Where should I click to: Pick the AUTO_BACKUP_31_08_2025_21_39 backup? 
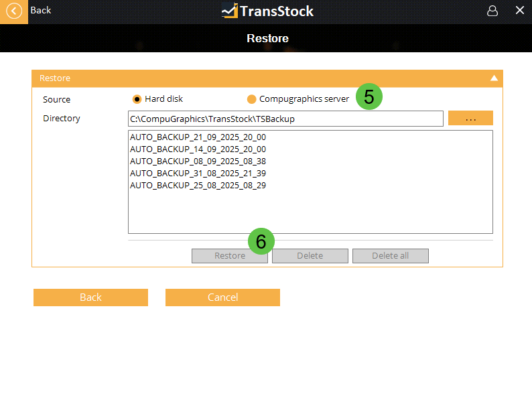pyautogui.click(x=198, y=173)
